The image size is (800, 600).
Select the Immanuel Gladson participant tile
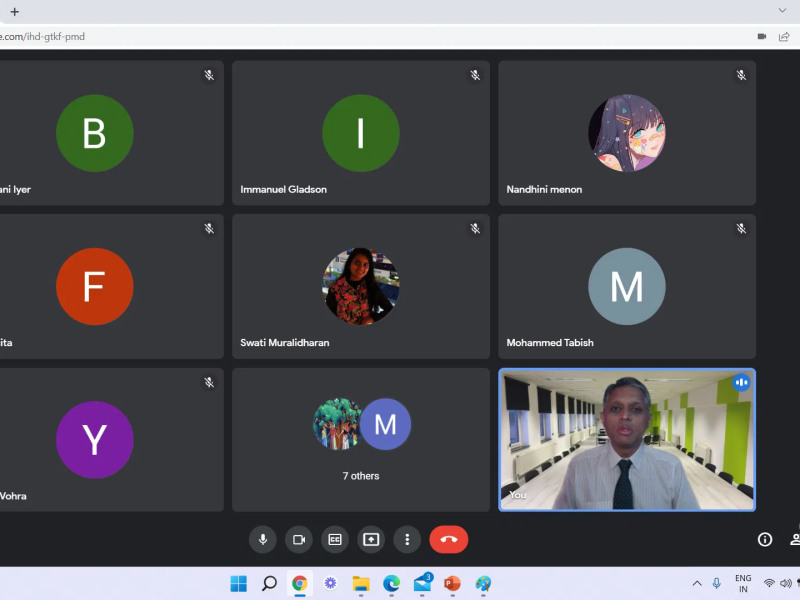click(361, 133)
